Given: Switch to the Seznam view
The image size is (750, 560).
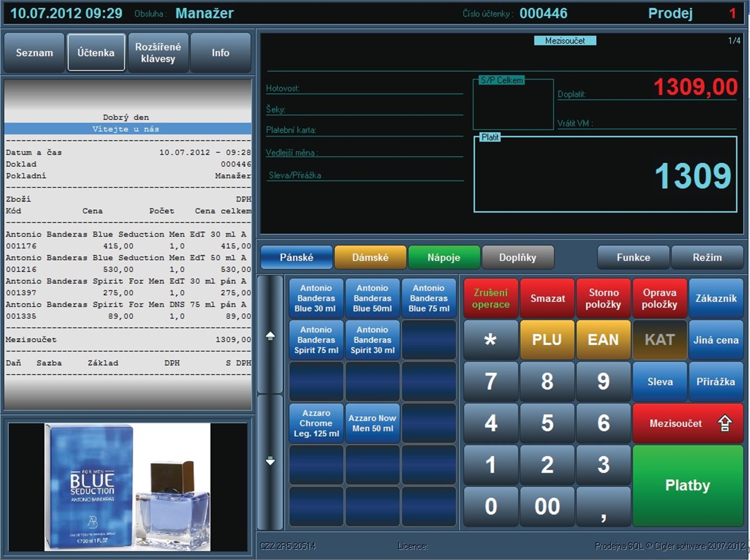Looking at the screenshot, I should pos(34,53).
